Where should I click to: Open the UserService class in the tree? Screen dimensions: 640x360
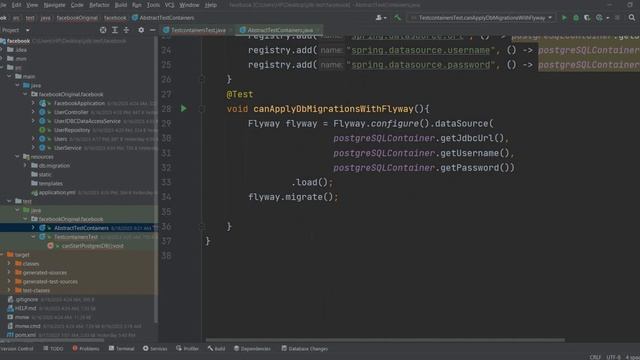pyautogui.click(x=67, y=148)
